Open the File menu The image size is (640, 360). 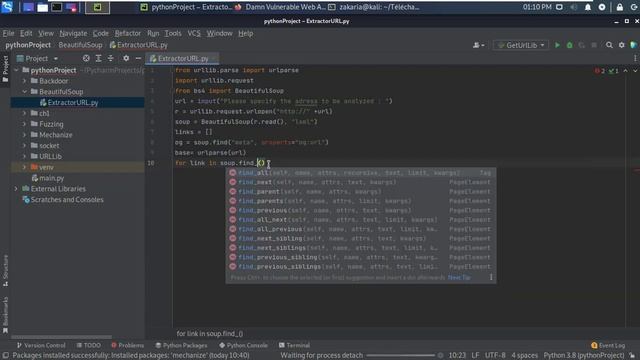(x=8, y=33)
